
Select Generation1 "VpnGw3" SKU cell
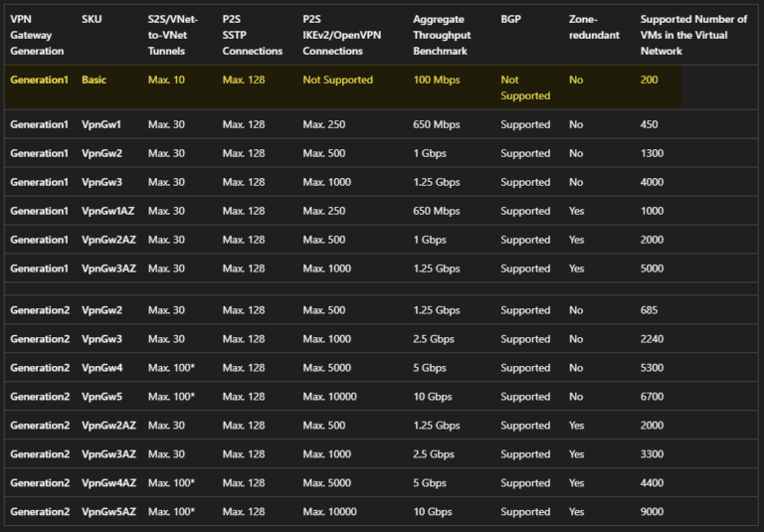click(101, 182)
